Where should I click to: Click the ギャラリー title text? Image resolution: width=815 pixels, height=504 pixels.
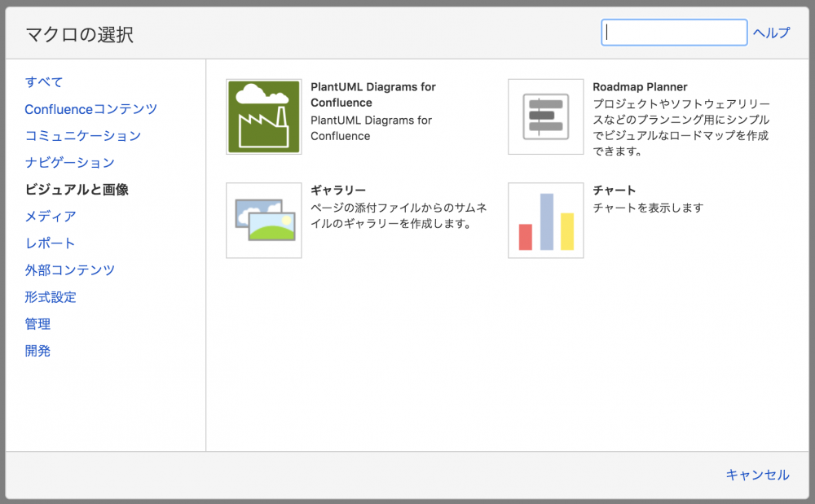pyautogui.click(x=338, y=190)
